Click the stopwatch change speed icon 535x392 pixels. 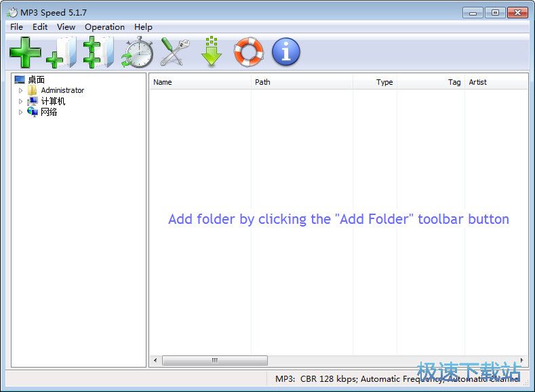pyautogui.click(x=137, y=52)
